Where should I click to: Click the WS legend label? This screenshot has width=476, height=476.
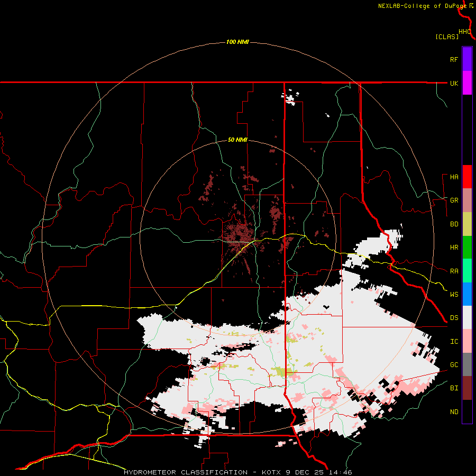454,294
